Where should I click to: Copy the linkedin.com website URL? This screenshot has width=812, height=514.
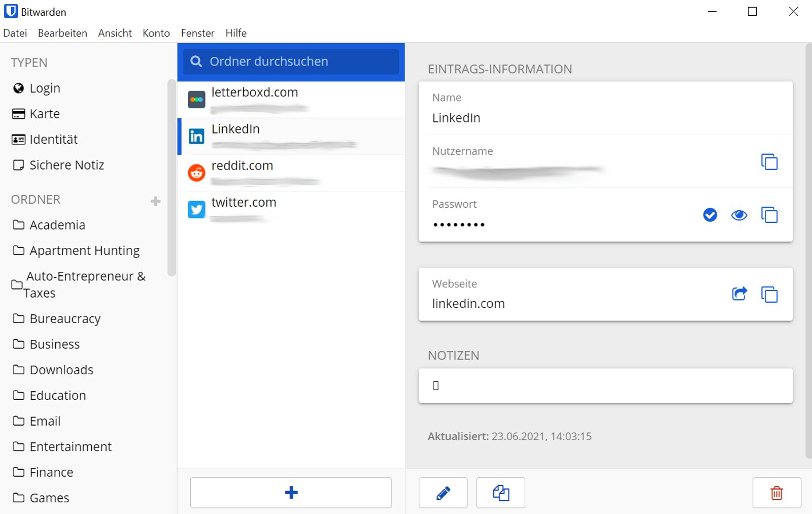point(769,294)
